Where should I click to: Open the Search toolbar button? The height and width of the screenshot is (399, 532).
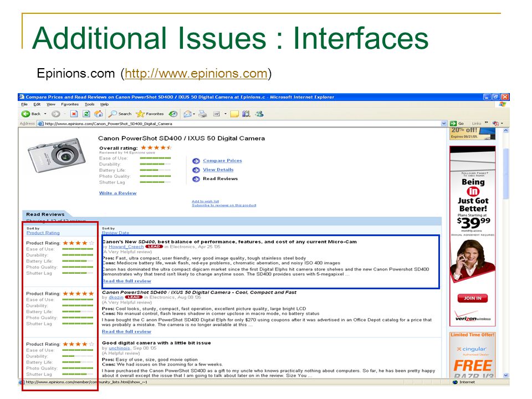pos(120,114)
